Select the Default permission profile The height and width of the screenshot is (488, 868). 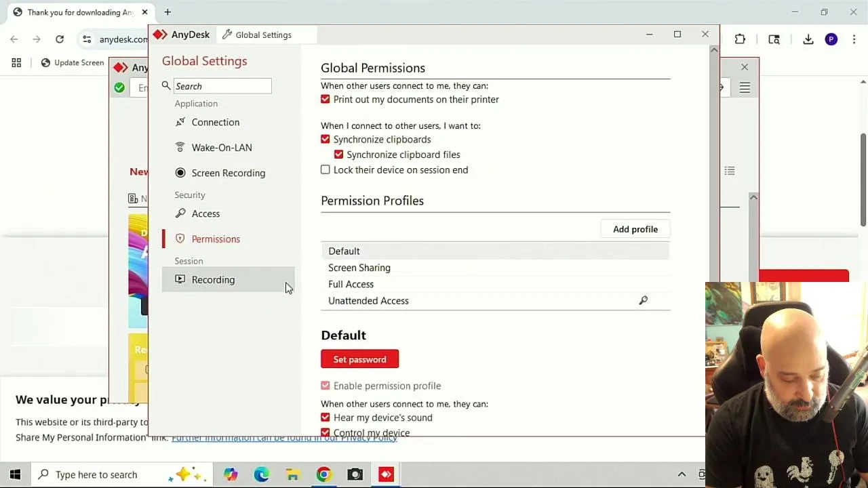pos(495,251)
